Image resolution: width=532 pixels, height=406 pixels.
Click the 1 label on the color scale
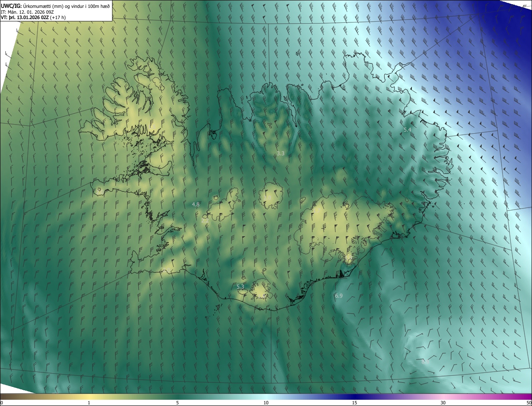tap(89, 403)
